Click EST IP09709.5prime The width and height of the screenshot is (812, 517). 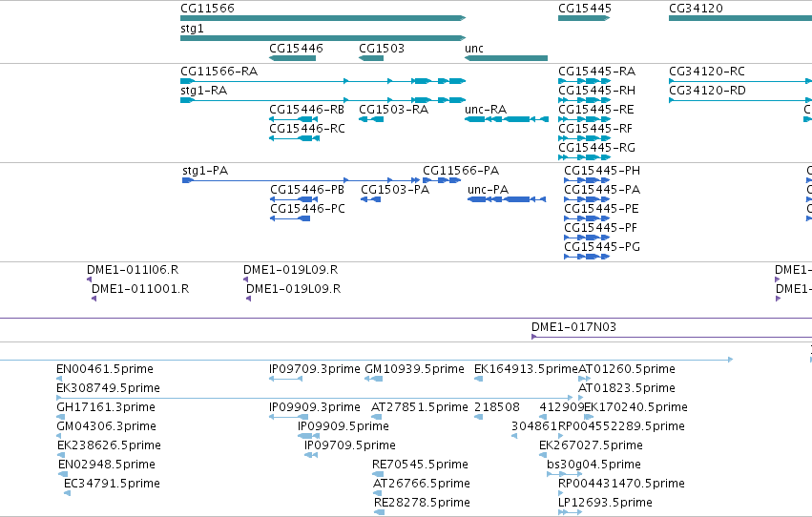tap(311, 455)
